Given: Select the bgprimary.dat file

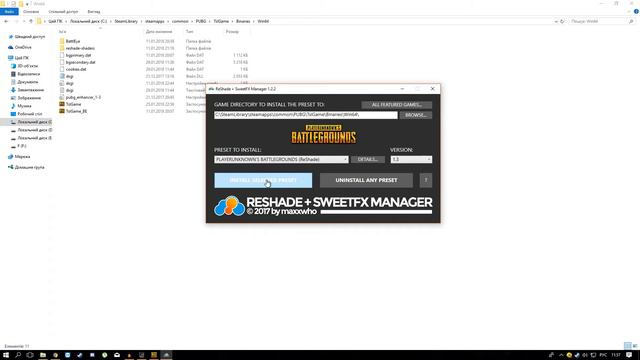Looking at the screenshot, I should click(x=78, y=55).
